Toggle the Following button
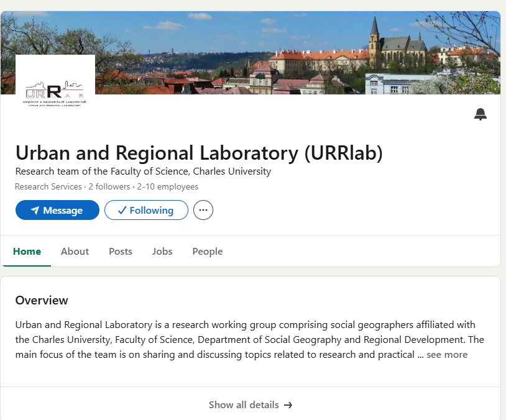This screenshot has width=506, height=420. pyautogui.click(x=146, y=210)
